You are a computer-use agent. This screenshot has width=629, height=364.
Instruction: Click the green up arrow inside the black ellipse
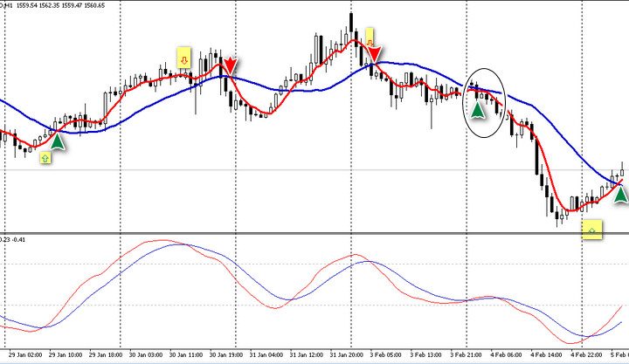point(477,109)
